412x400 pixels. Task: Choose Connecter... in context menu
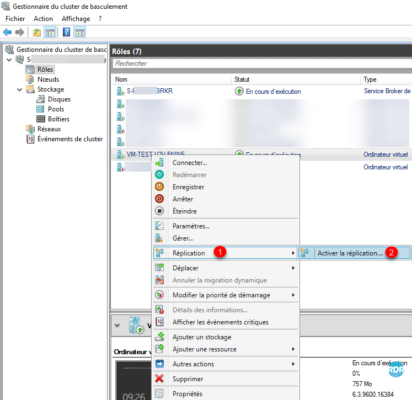click(190, 163)
